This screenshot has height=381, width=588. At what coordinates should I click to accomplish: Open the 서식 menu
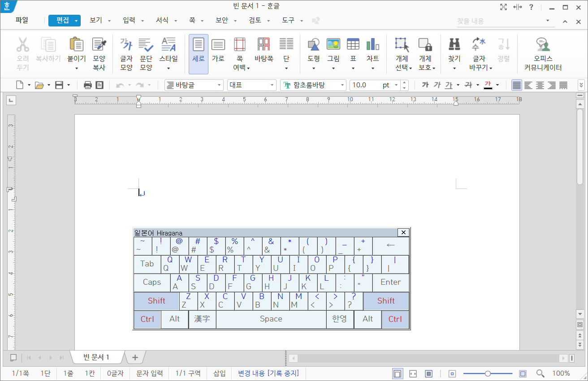(x=162, y=21)
